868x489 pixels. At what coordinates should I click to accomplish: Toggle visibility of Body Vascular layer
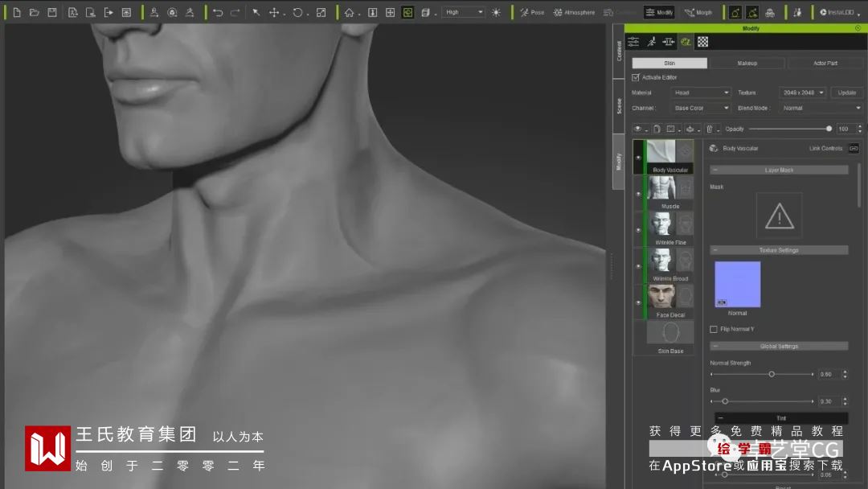637,158
